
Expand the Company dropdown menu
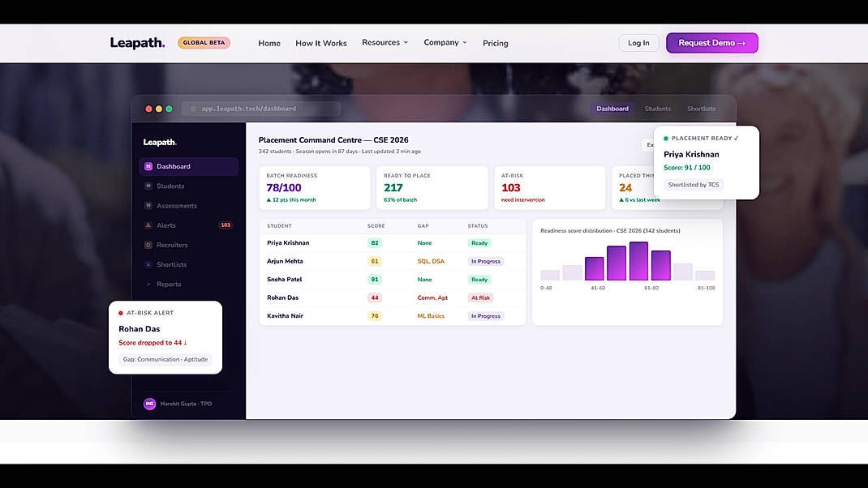[445, 43]
